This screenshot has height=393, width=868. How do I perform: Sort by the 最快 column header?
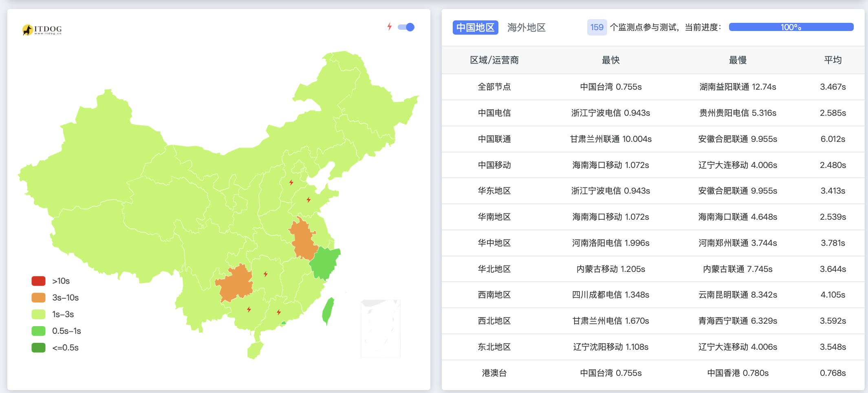(x=610, y=60)
